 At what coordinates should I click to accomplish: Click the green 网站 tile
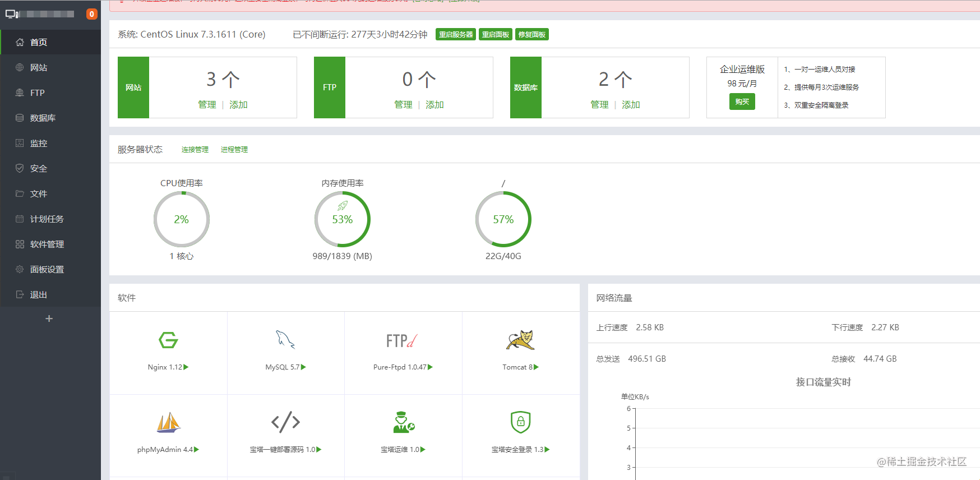coord(133,87)
